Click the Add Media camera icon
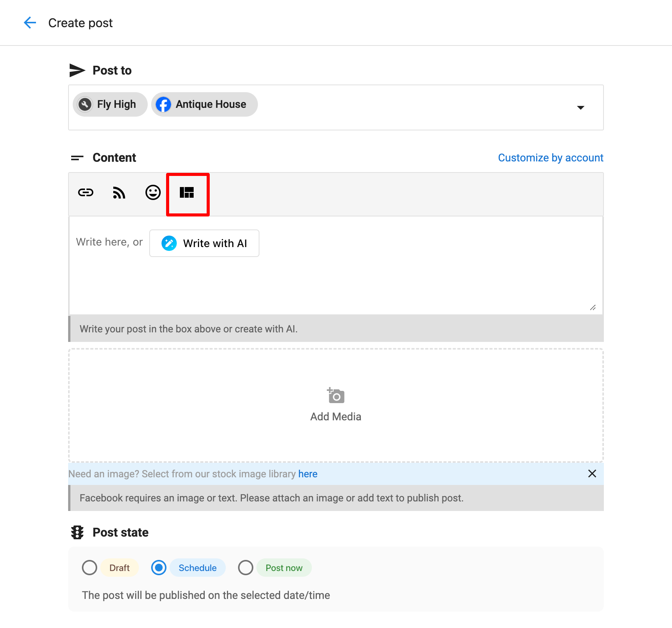The width and height of the screenshot is (672, 628). tap(336, 396)
